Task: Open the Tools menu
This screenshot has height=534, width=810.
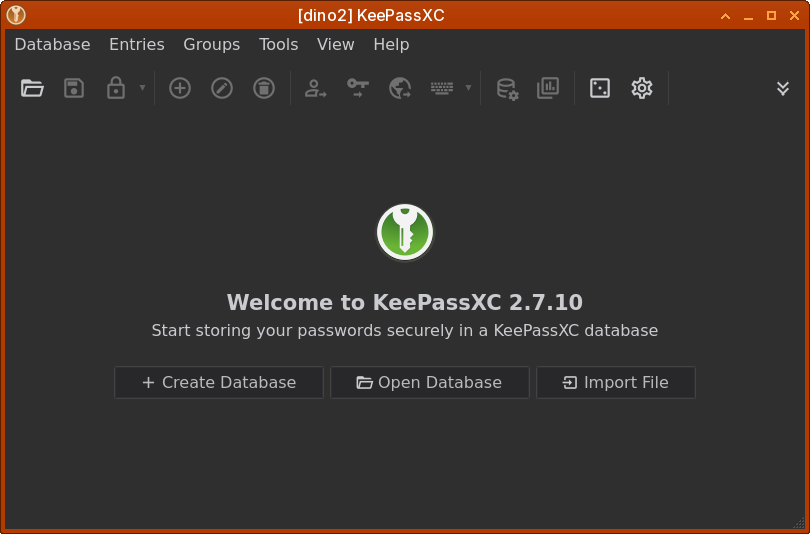Action: pos(278,44)
